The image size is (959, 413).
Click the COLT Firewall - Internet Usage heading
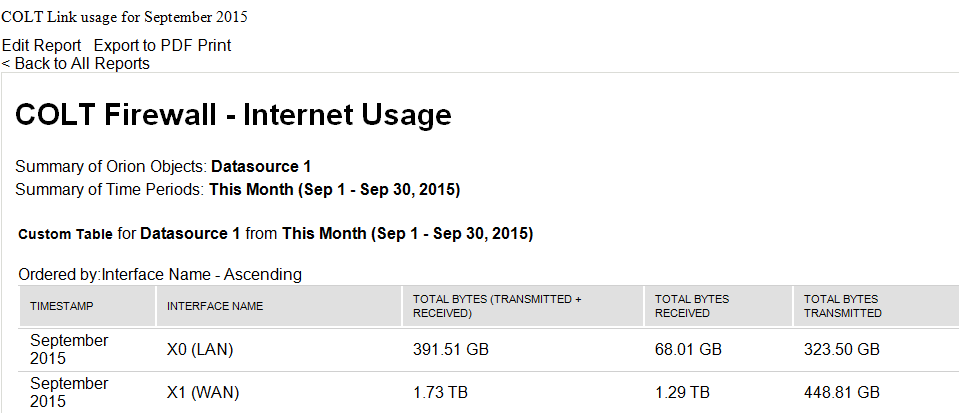[234, 116]
